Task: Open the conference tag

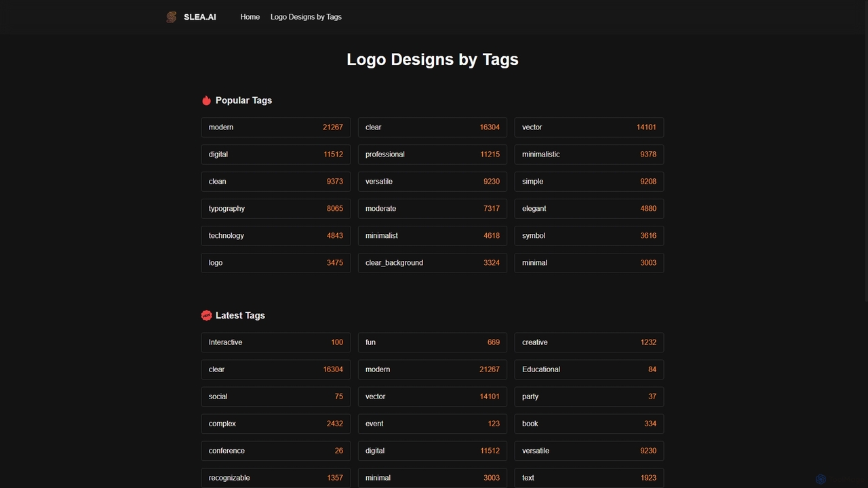Action: click(276, 451)
